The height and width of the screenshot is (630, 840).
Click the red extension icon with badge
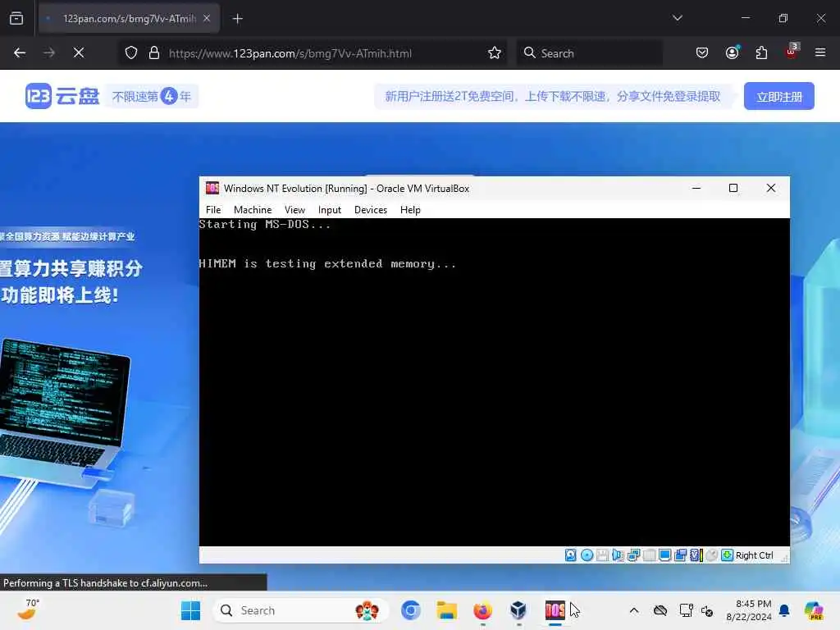[792, 52]
